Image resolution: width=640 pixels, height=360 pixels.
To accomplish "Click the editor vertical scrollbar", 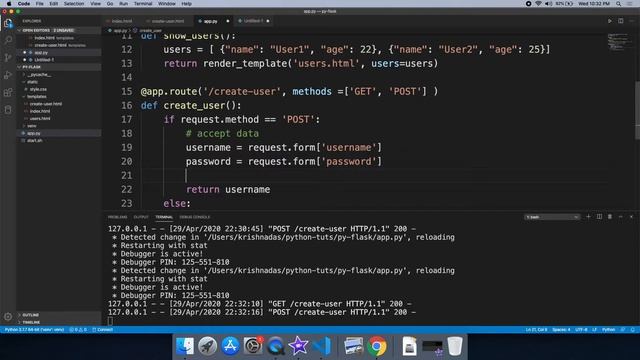I will coord(637,110).
